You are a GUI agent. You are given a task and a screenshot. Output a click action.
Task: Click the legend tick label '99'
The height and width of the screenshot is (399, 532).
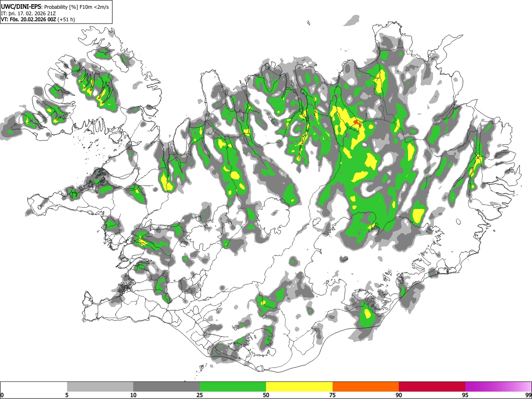528,395
